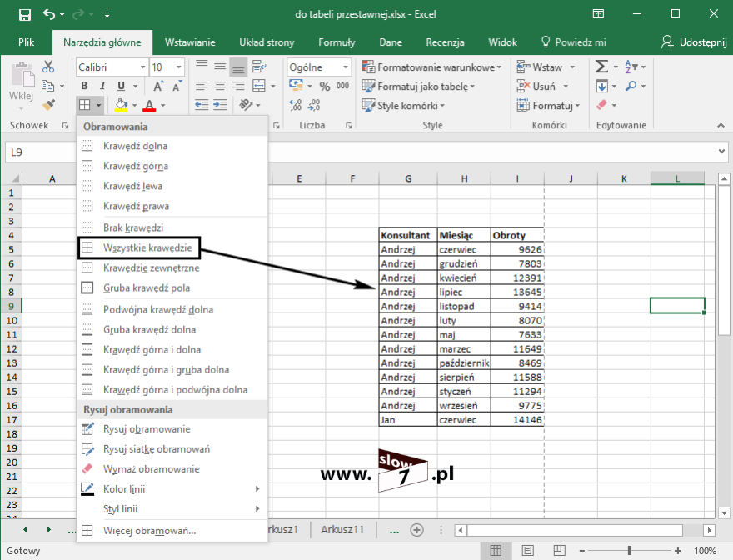Screen dimensions: 733x560
Task: Click the Name Box showing L9
Action: click(x=40, y=152)
